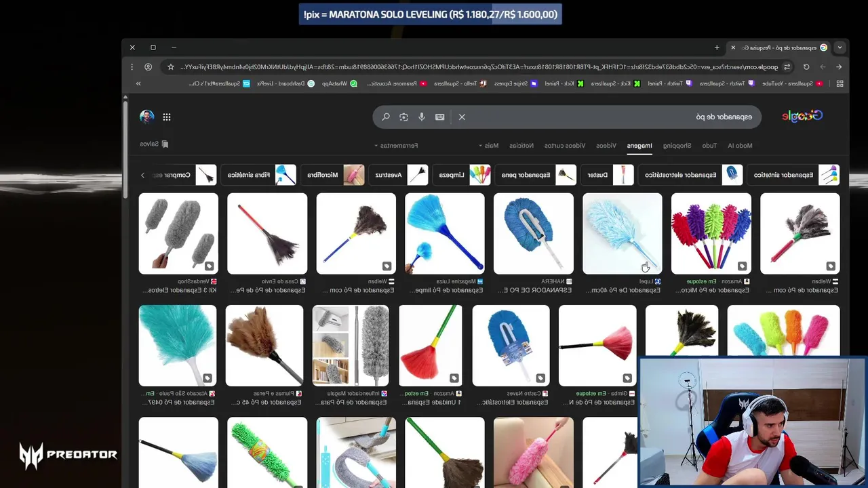Open site info icon beside the URL
868x488 pixels.
pos(787,66)
